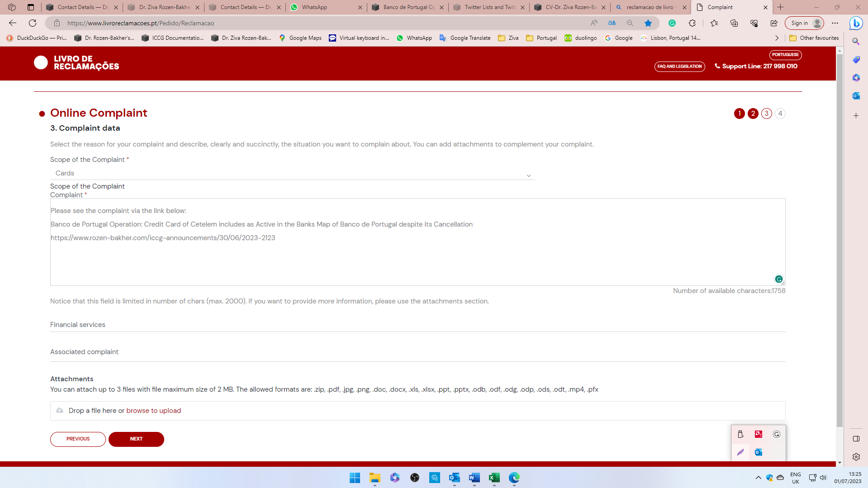Expand hidden bookmarks with the chevron arrow
The image size is (868, 488).
click(777, 38)
